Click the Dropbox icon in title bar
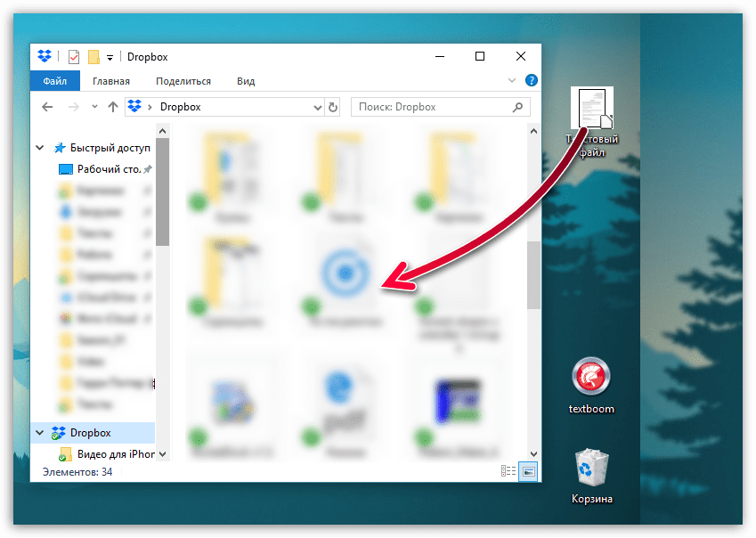 (x=45, y=57)
